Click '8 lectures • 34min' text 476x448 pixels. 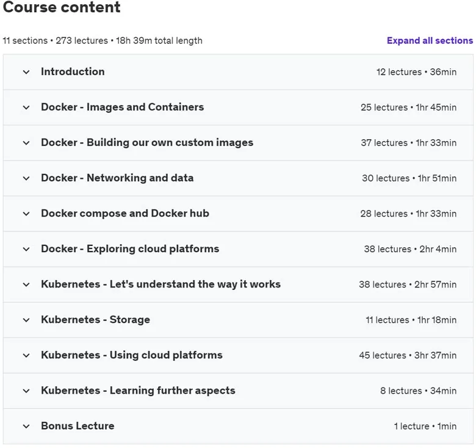tap(418, 391)
